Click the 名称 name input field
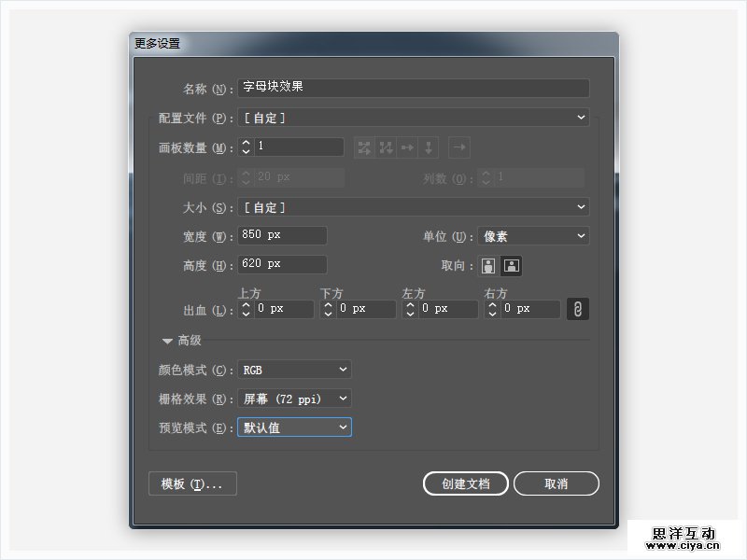 click(414, 88)
